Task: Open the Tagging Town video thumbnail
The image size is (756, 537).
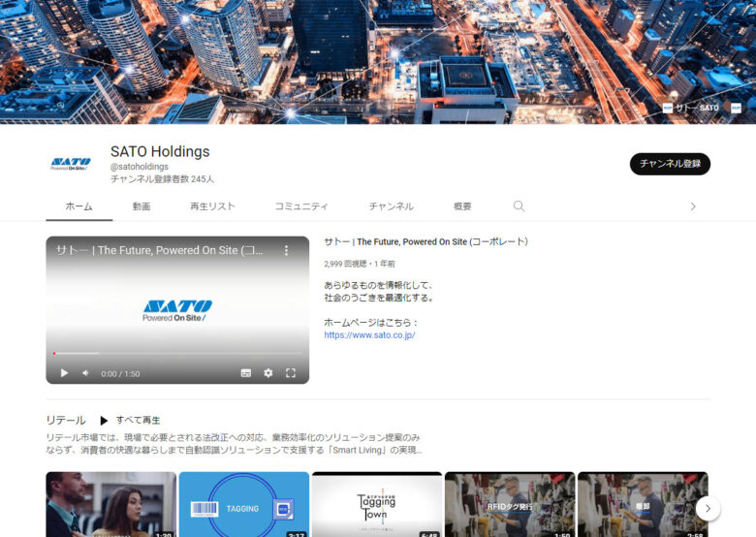Action: [x=377, y=504]
